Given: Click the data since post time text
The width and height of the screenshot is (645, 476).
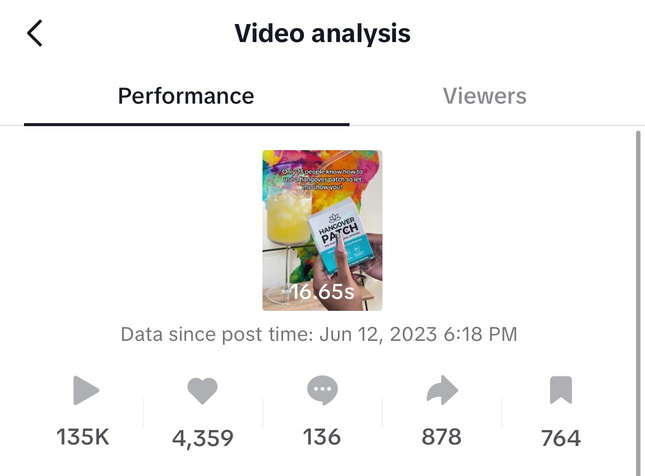Looking at the screenshot, I should tap(319, 334).
